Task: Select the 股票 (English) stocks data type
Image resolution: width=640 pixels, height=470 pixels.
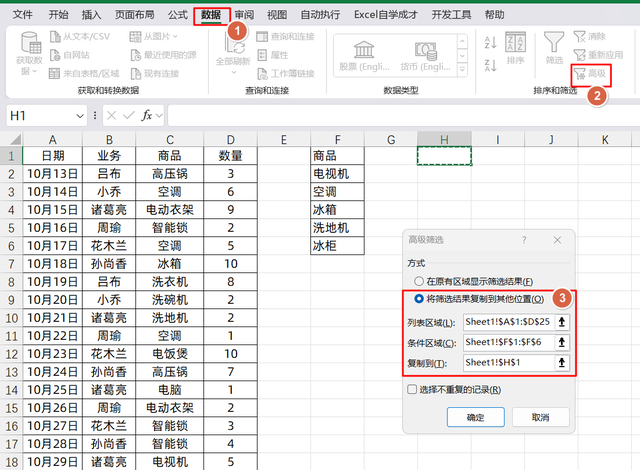Action: click(x=364, y=56)
